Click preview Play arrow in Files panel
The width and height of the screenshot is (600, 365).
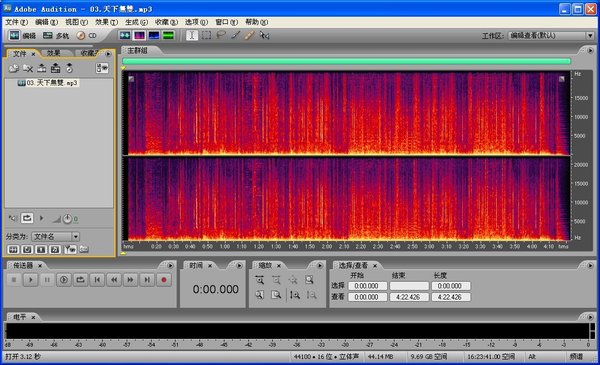tap(41, 218)
